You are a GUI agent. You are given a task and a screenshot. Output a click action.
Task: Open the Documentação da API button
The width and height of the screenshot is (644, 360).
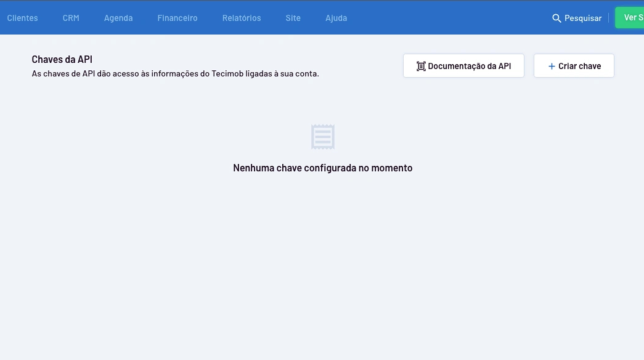(x=463, y=66)
